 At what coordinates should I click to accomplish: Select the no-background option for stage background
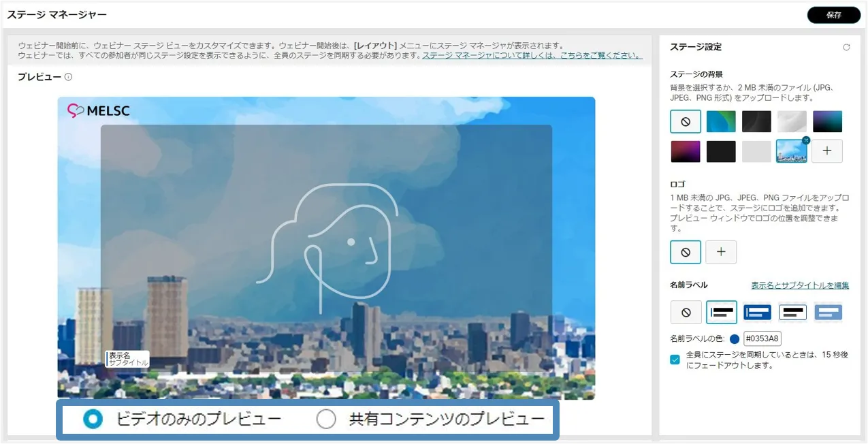[x=686, y=122]
